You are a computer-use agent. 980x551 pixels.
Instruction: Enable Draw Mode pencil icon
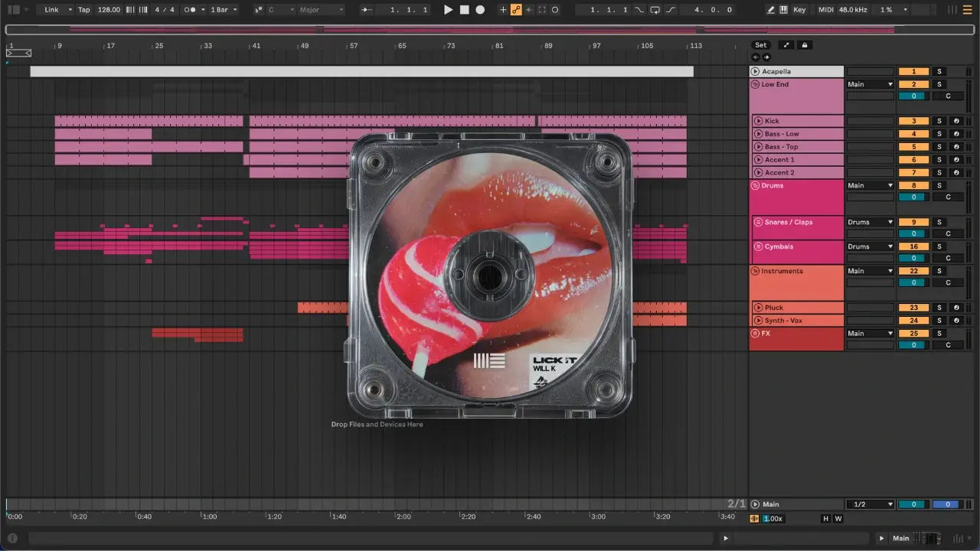point(771,10)
